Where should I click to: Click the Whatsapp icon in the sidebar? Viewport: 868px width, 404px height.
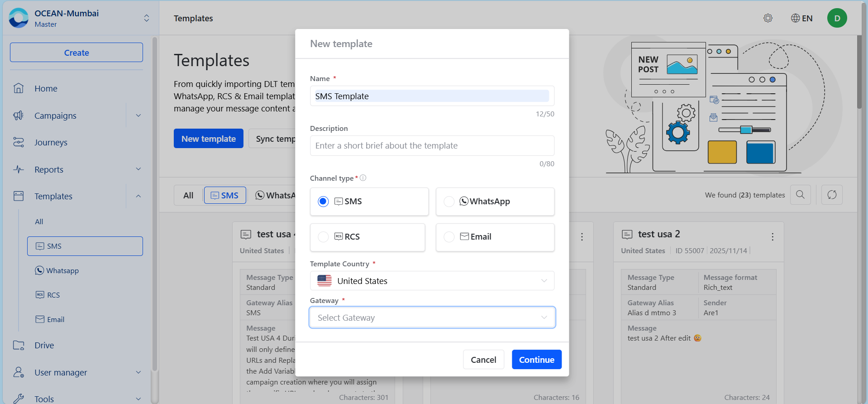[x=40, y=270]
